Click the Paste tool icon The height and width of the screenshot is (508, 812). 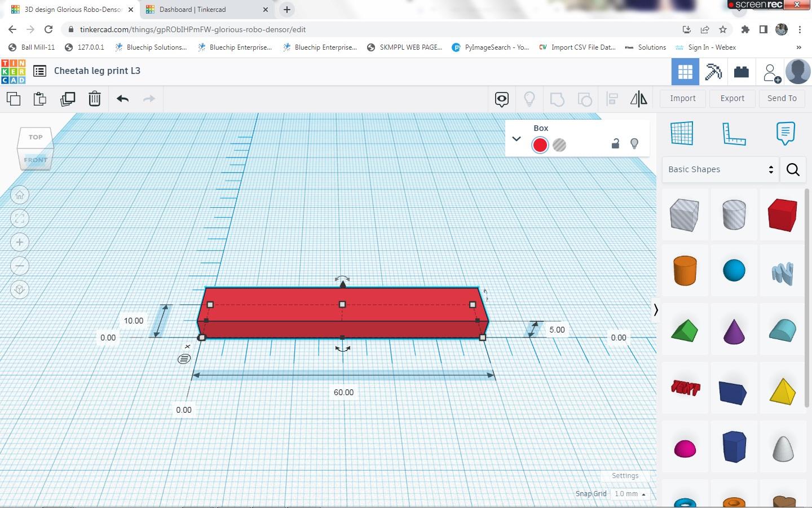[40, 99]
